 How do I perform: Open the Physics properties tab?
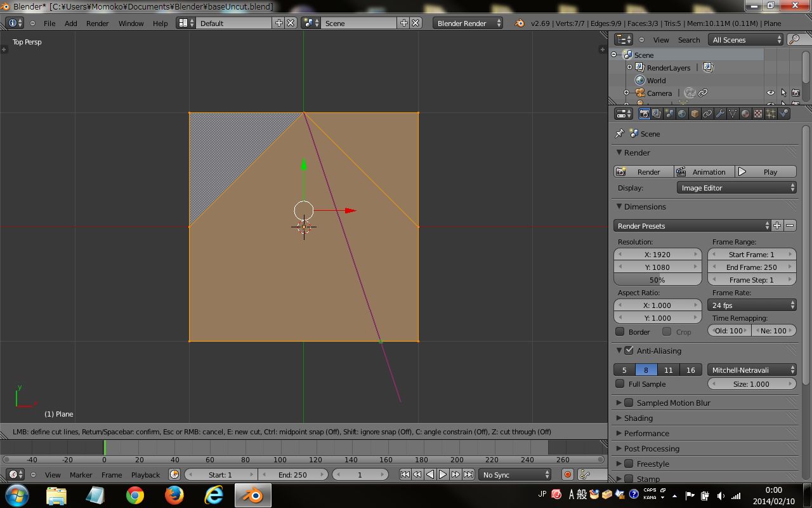[783, 114]
